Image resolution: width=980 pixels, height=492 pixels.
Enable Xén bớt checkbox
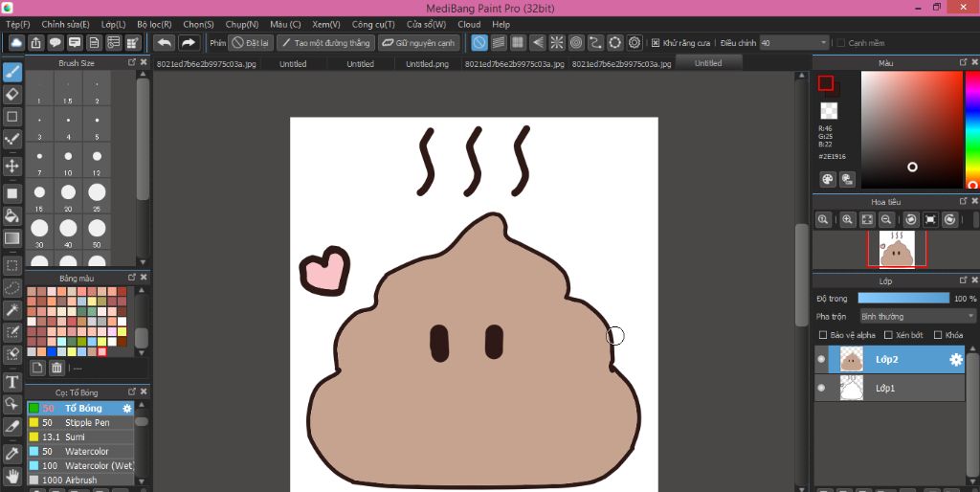tap(888, 335)
